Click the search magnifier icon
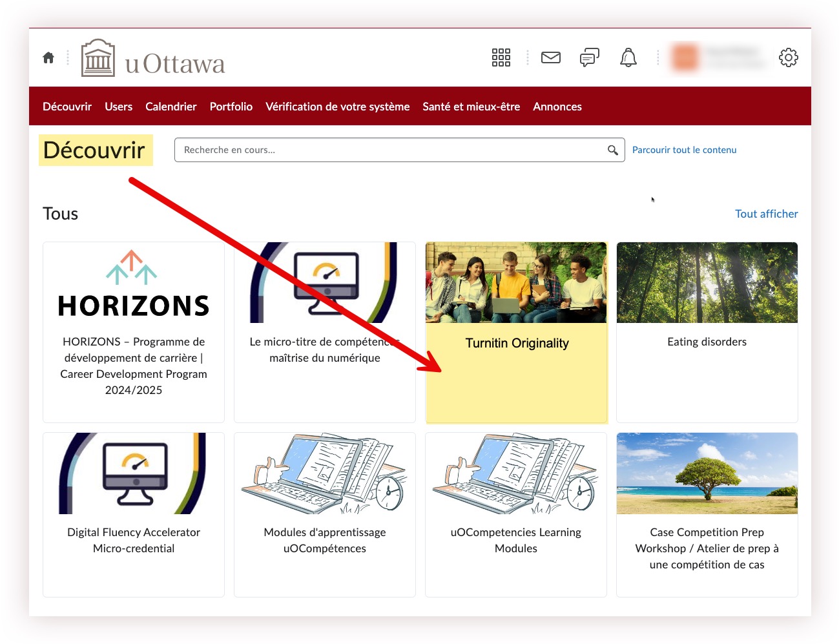 [612, 150]
